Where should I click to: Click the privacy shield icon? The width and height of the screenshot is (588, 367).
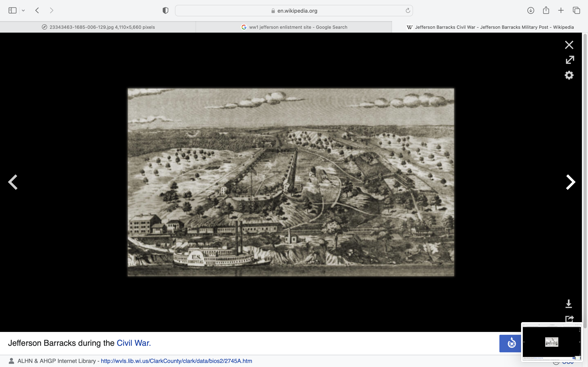165,10
